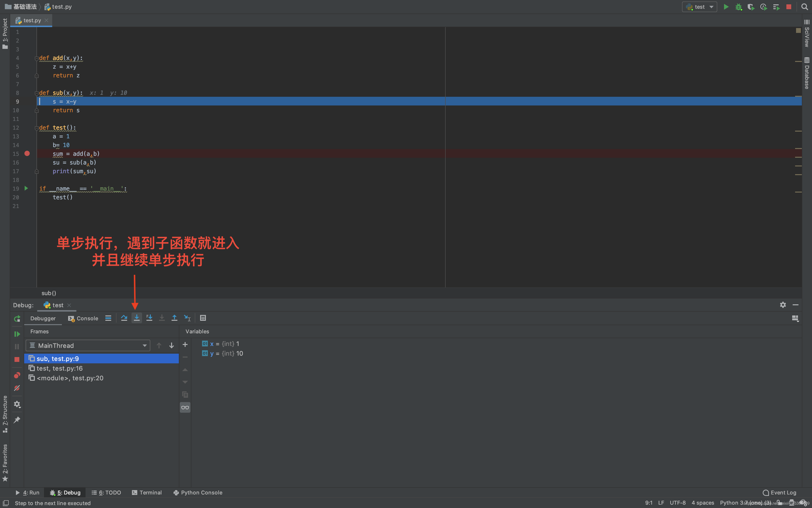Toggle Mute Breakpoints
Image resolution: width=812 pixels, height=508 pixels.
tap(17, 388)
